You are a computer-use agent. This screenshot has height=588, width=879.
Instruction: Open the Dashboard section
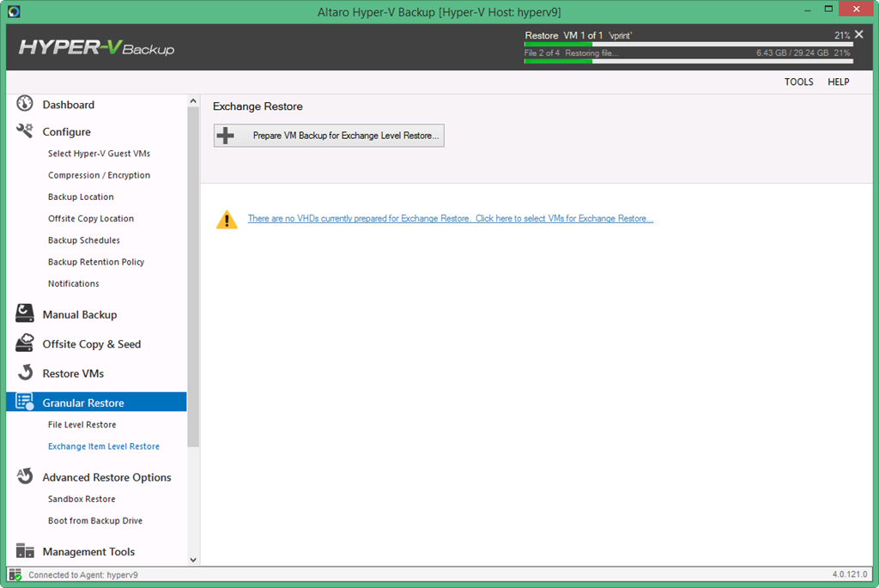(x=69, y=105)
